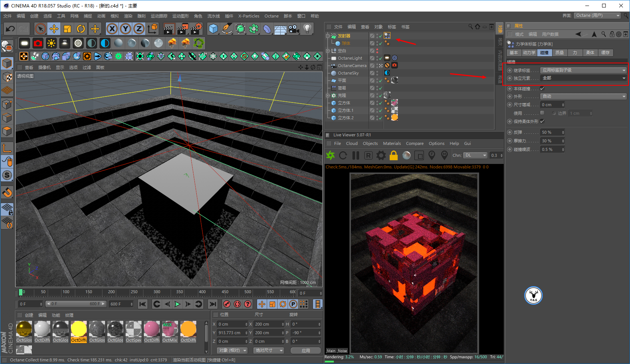Open Edit Render Settings icon
Viewport: 630px width, 364px height.
[196, 29]
